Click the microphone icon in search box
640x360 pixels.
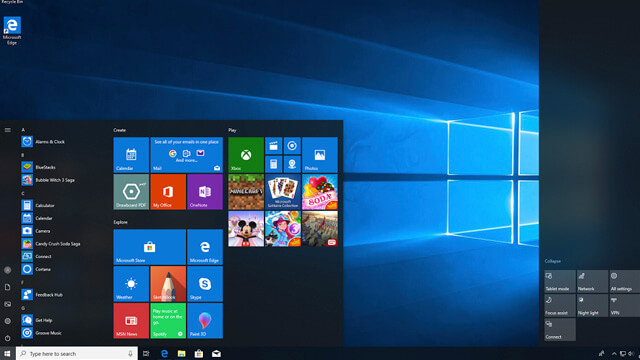[130, 353]
